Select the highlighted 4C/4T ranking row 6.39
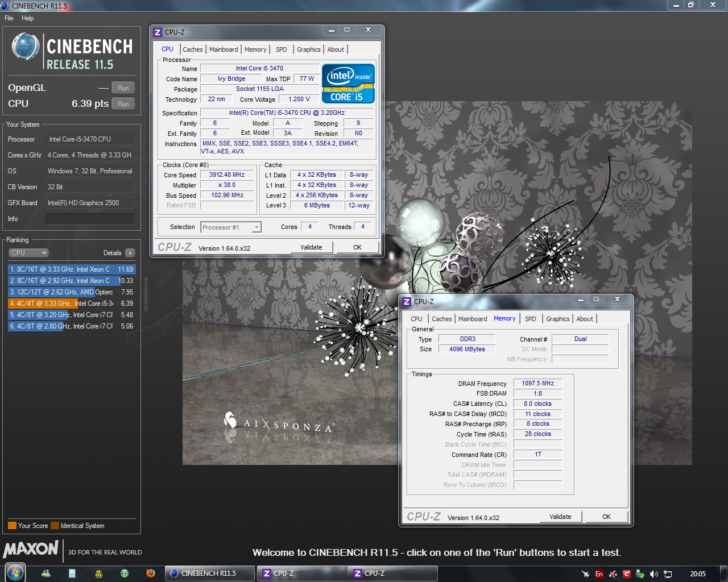 pos(71,304)
